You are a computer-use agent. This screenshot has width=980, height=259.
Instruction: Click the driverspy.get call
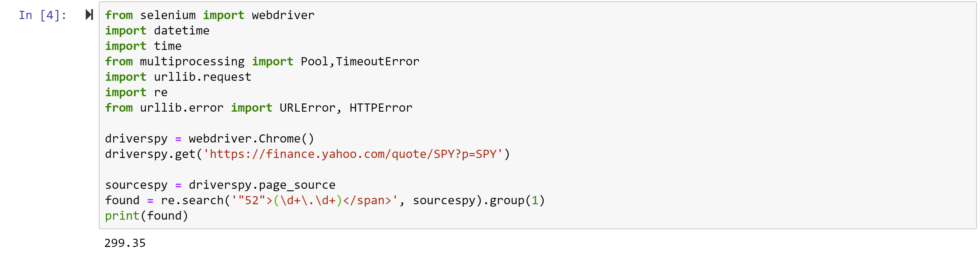pos(307,154)
